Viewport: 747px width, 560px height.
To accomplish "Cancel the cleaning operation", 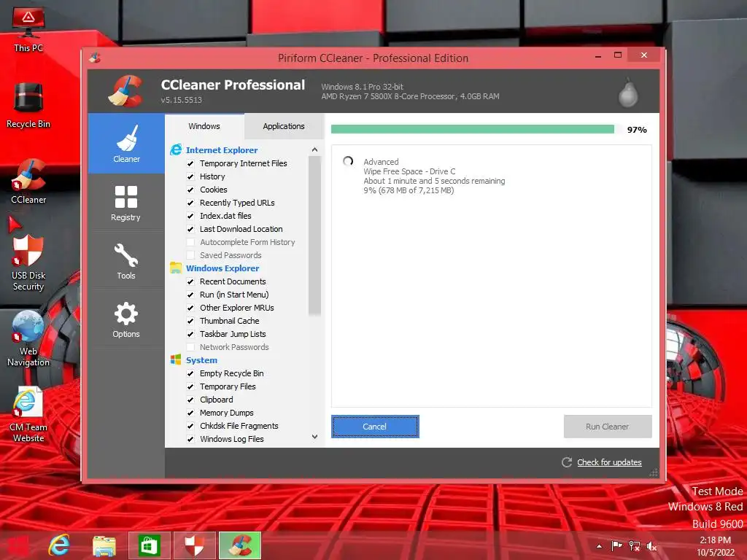I will pos(375,426).
